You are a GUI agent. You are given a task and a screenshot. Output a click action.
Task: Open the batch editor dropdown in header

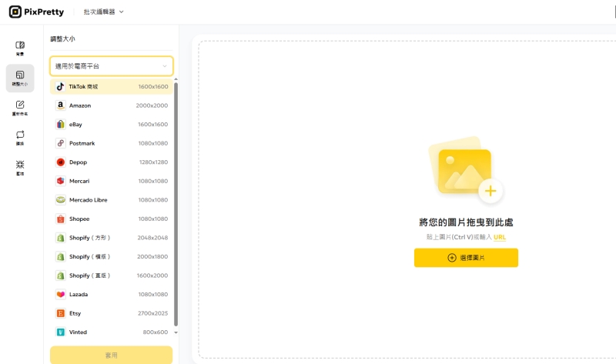coord(103,12)
